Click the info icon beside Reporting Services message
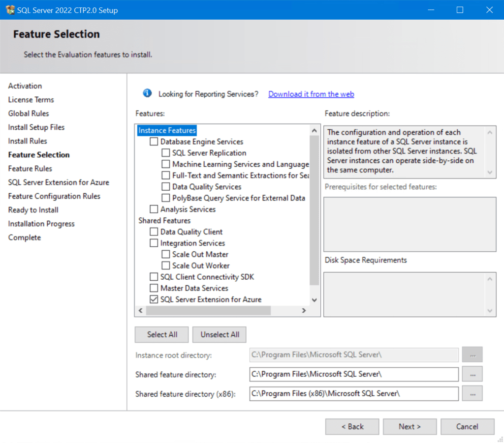Image resolution: width=504 pixels, height=443 pixels. coord(147,93)
